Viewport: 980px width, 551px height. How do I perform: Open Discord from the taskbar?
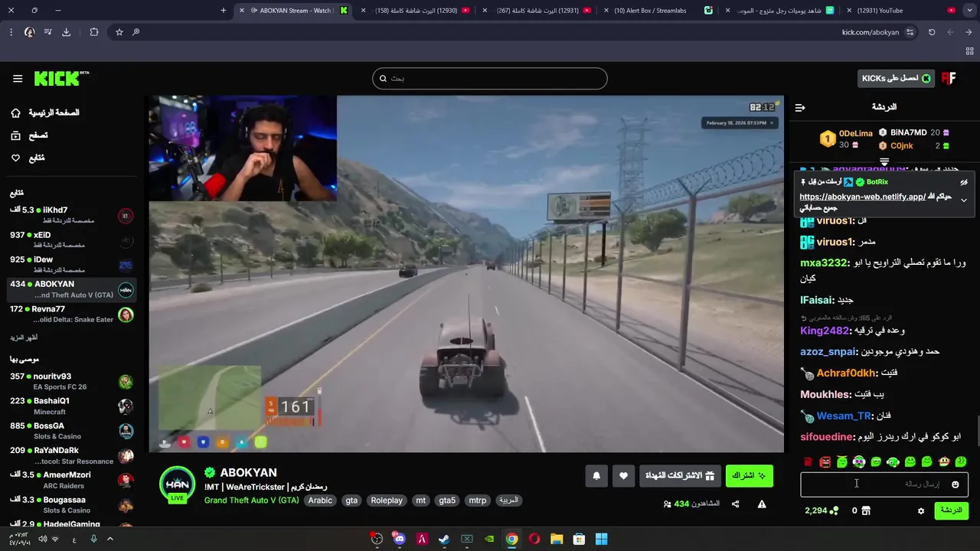pyautogui.click(x=399, y=539)
